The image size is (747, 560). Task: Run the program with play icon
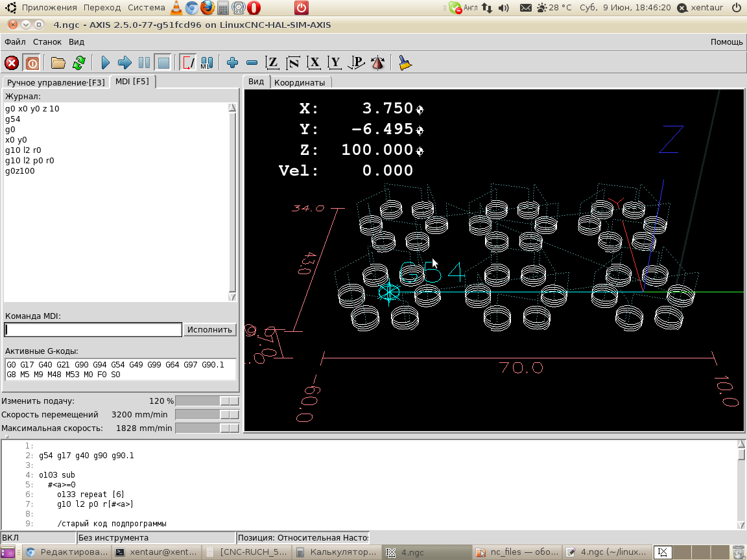point(106,63)
